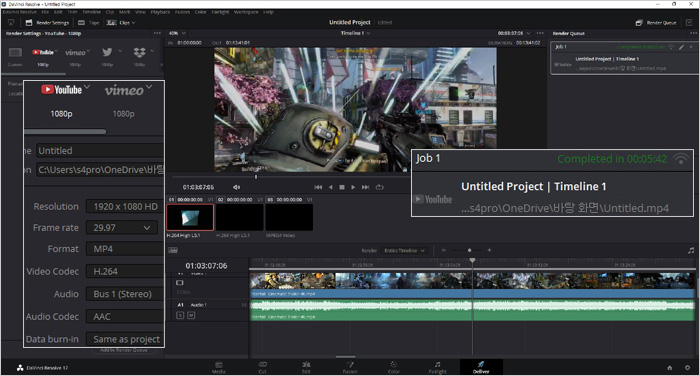
Task: Edit Job 1 with the pencil icon
Action: pyautogui.click(x=681, y=47)
